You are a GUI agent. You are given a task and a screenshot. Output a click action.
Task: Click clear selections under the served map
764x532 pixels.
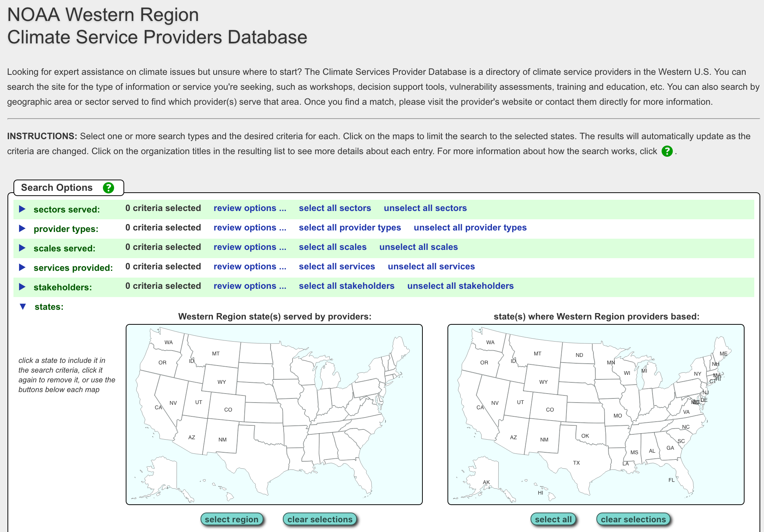click(x=320, y=519)
